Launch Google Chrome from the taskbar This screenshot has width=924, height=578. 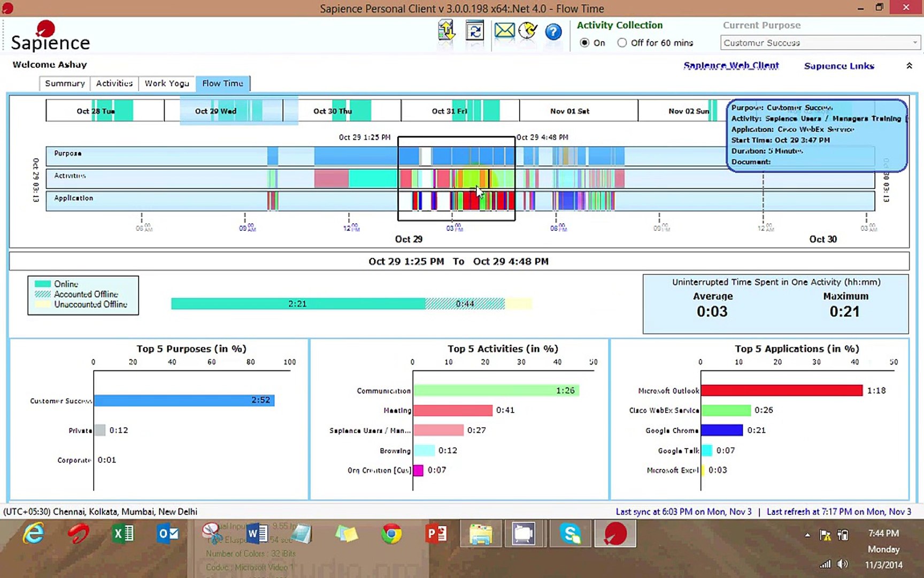(391, 534)
